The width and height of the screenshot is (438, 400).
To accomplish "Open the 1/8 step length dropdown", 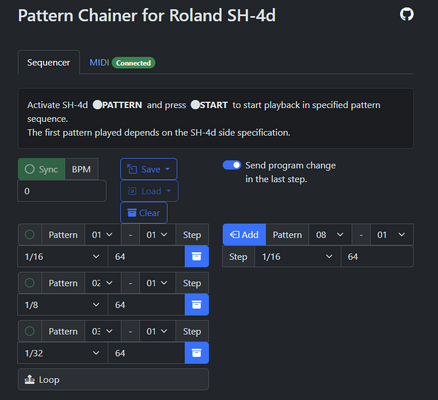I will [x=62, y=305].
